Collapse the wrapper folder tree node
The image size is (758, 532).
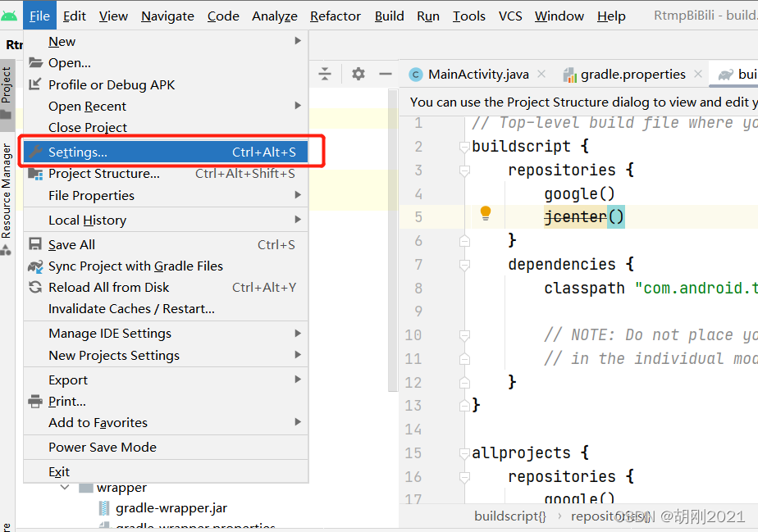(x=65, y=488)
